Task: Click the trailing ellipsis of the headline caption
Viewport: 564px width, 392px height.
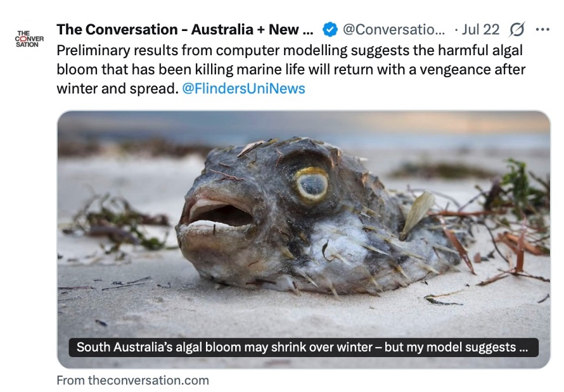Action: coord(523,348)
